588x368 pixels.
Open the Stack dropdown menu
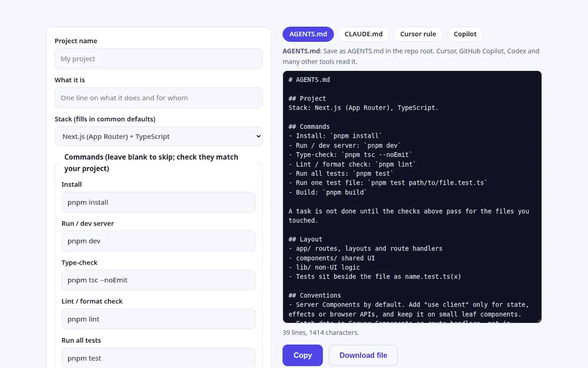point(159,137)
